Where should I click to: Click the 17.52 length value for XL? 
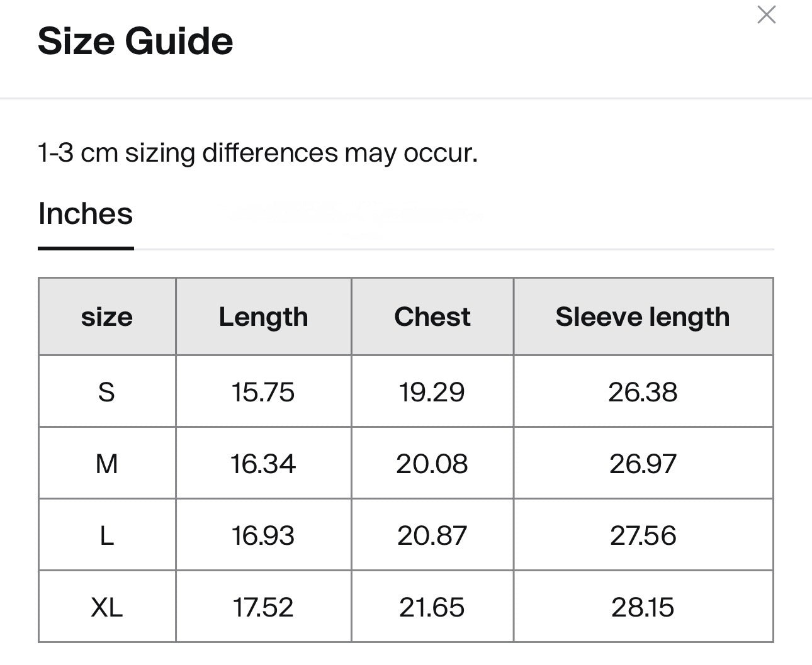[x=263, y=607]
